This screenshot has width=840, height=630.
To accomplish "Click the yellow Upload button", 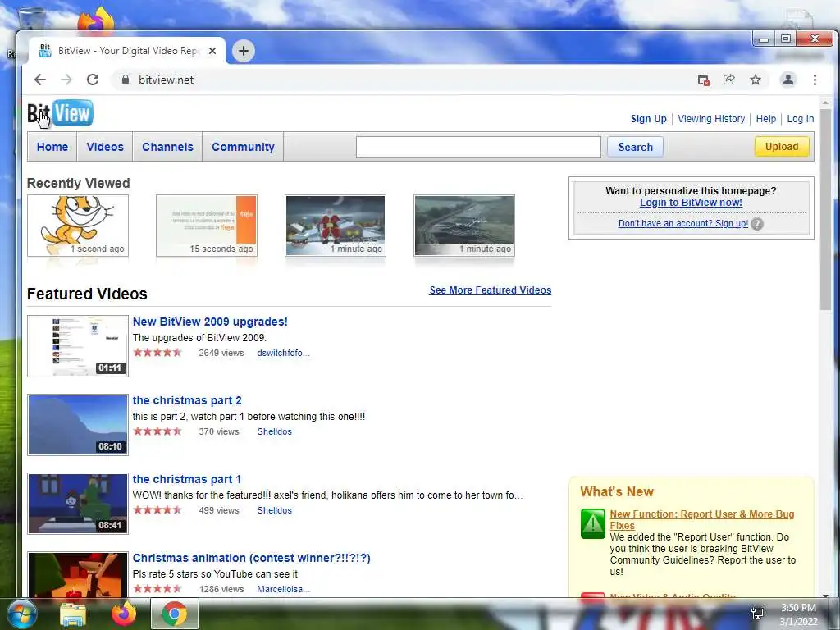I will pos(782,146).
